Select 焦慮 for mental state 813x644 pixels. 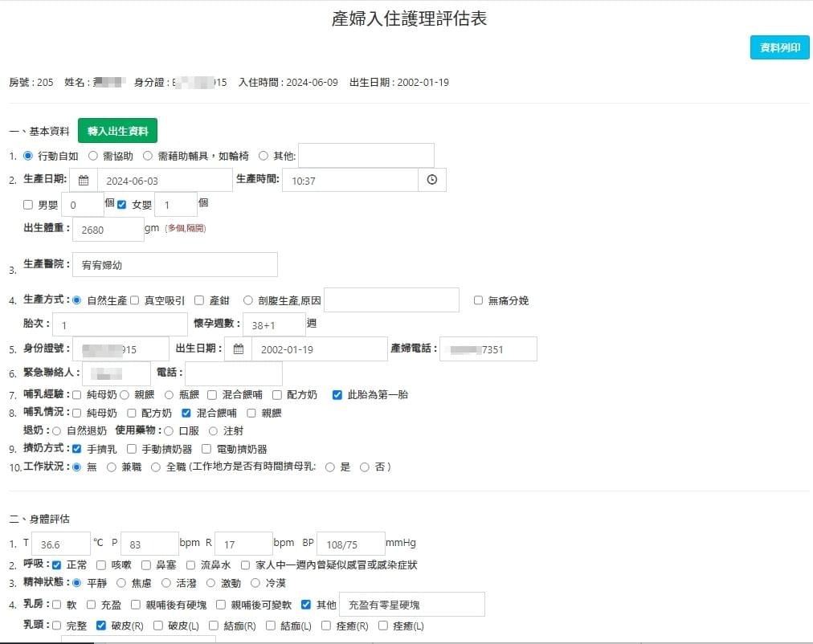(121, 583)
